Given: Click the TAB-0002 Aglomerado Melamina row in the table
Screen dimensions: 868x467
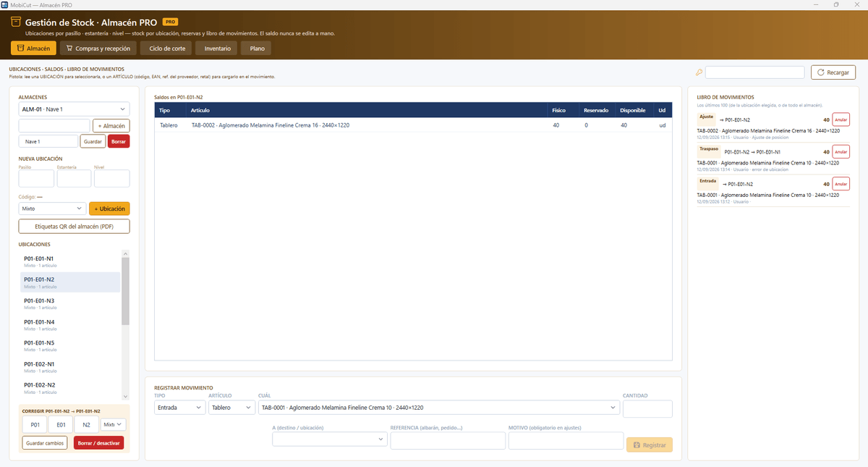Looking at the screenshot, I should (413, 125).
